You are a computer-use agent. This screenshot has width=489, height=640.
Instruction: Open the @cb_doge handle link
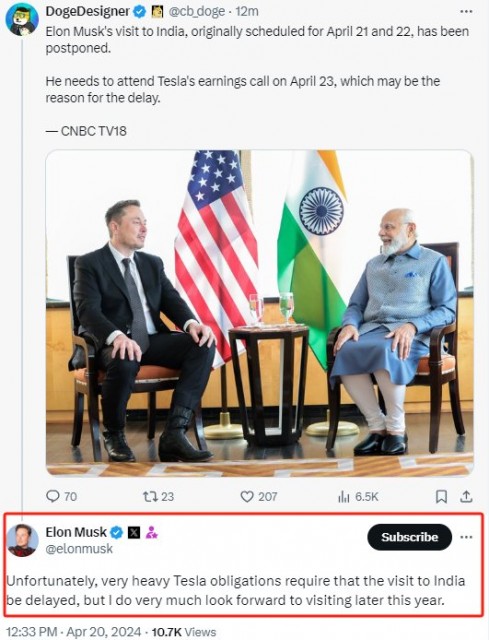(196, 11)
